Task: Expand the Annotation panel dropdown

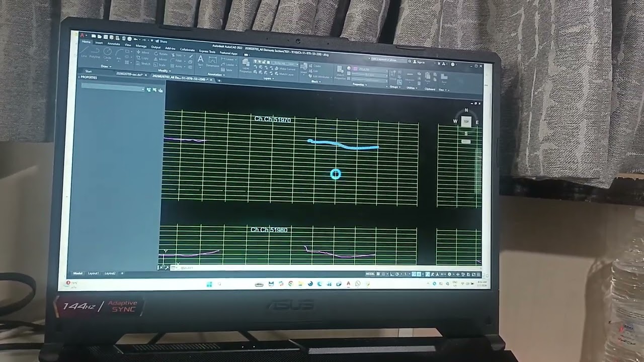Action: point(216,74)
